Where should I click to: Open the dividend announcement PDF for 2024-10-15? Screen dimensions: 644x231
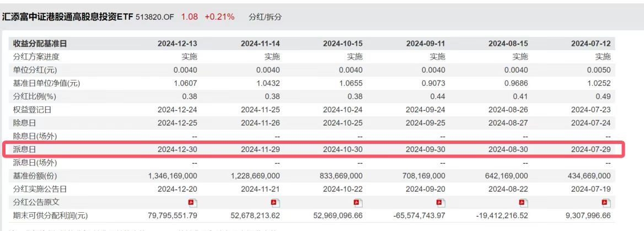358,202
